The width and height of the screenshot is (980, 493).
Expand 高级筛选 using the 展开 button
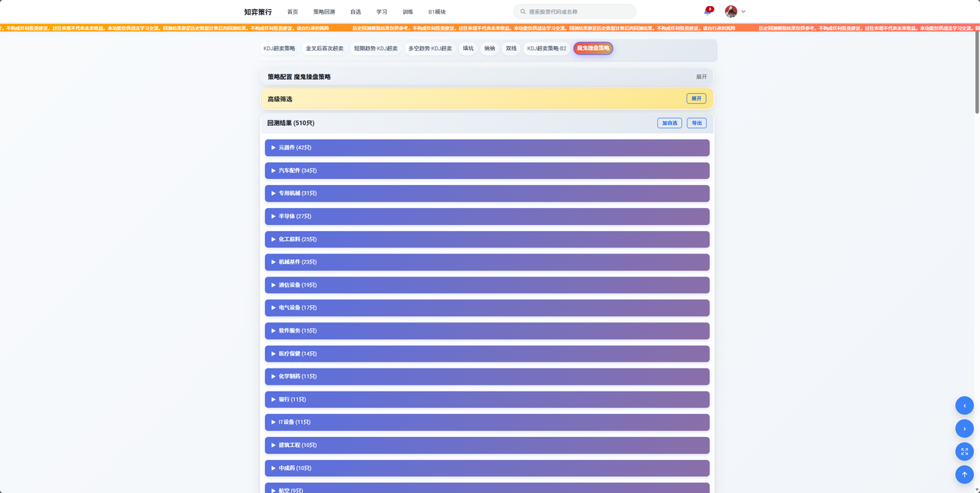(x=696, y=98)
